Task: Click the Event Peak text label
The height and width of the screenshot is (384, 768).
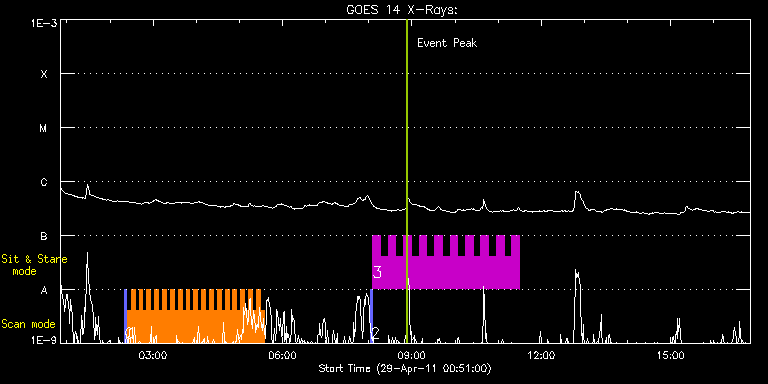Action: (x=447, y=43)
